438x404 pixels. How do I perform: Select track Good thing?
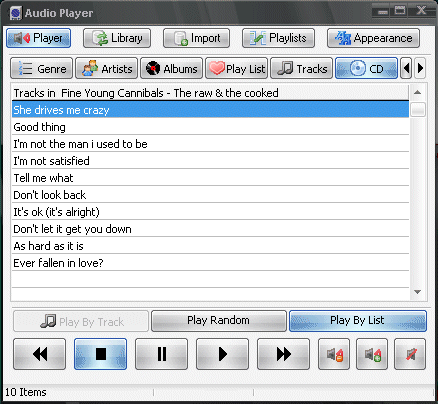[210, 127]
